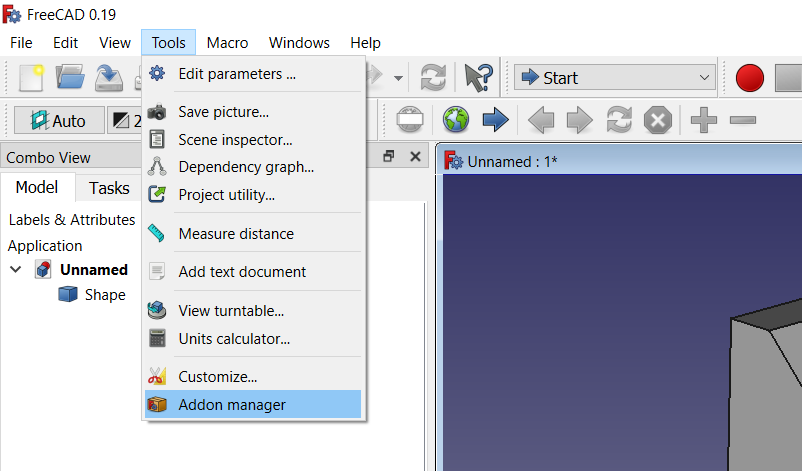802x471 pixels.
Task: Open the Start workbench dropdown
Action: click(x=615, y=78)
